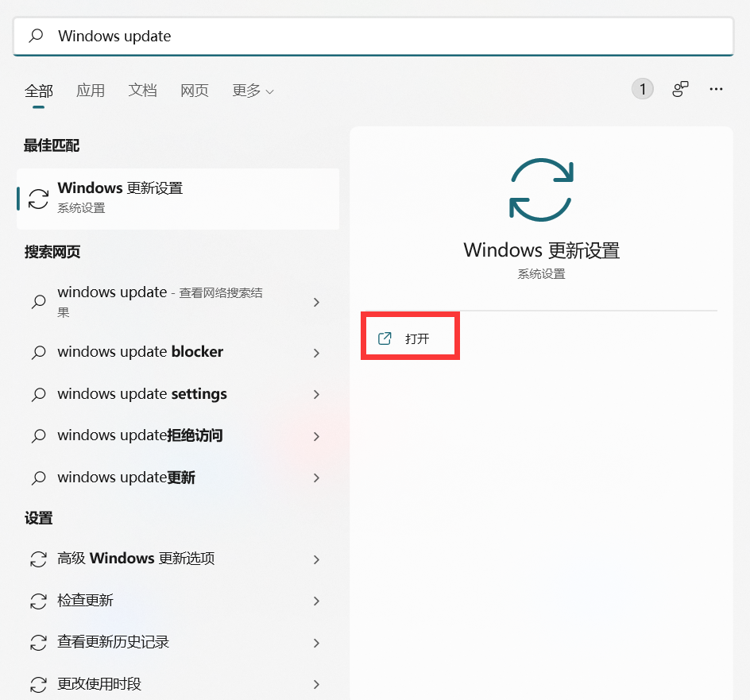Expand chevron for 检查更新
The width and height of the screenshot is (750, 700).
[316, 601]
